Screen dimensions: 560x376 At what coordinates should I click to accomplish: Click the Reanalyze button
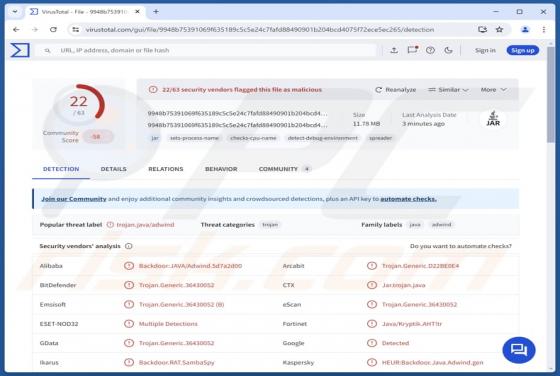coord(396,90)
